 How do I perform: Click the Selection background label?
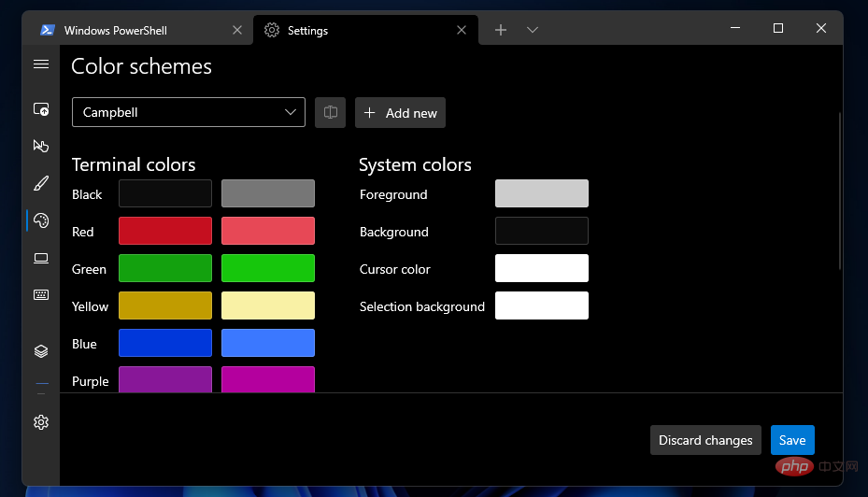tap(422, 306)
